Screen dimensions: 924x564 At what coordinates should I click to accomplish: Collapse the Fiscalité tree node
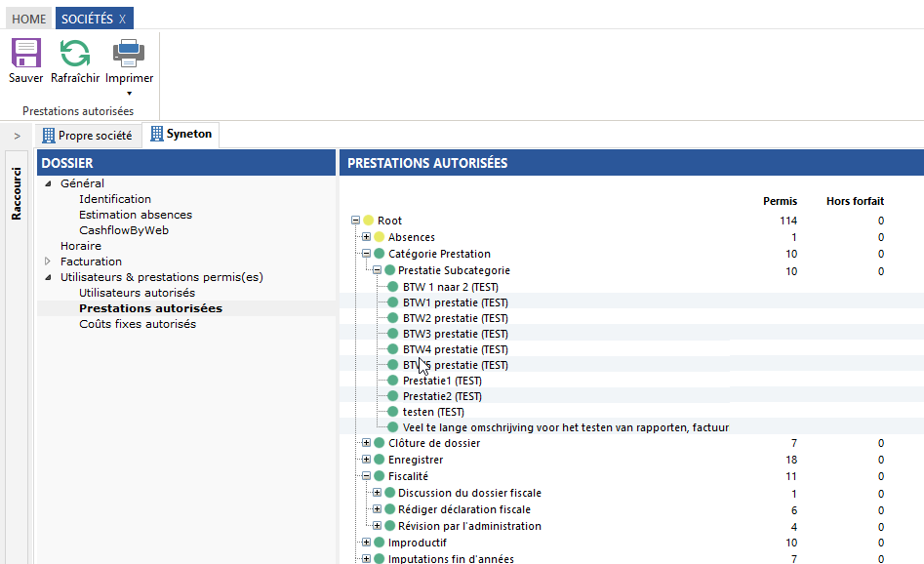tap(366, 476)
